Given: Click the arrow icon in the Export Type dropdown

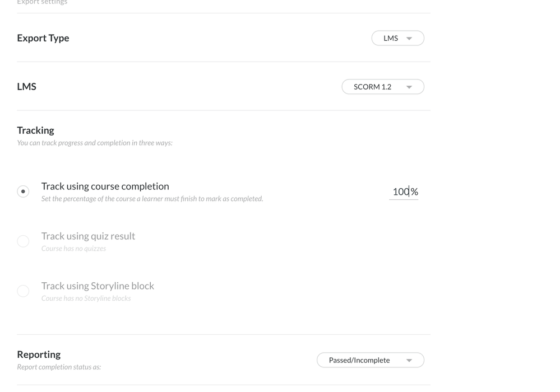Looking at the screenshot, I should 409,39.
